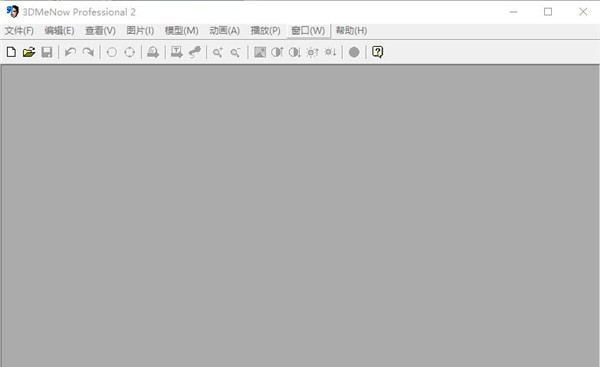Click the decrease contrast icon
600x367 pixels.
pos(295,52)
